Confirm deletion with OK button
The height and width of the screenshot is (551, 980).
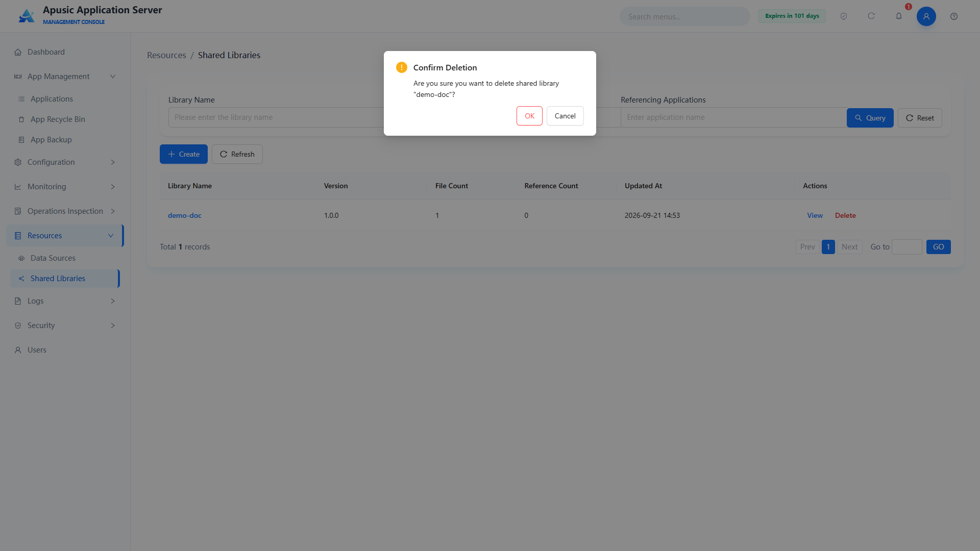coord(529,116)
